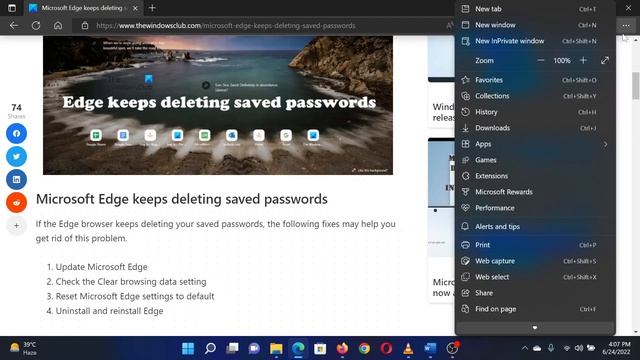Go back to previous page

pyautogui.click(x=14, y=25)
